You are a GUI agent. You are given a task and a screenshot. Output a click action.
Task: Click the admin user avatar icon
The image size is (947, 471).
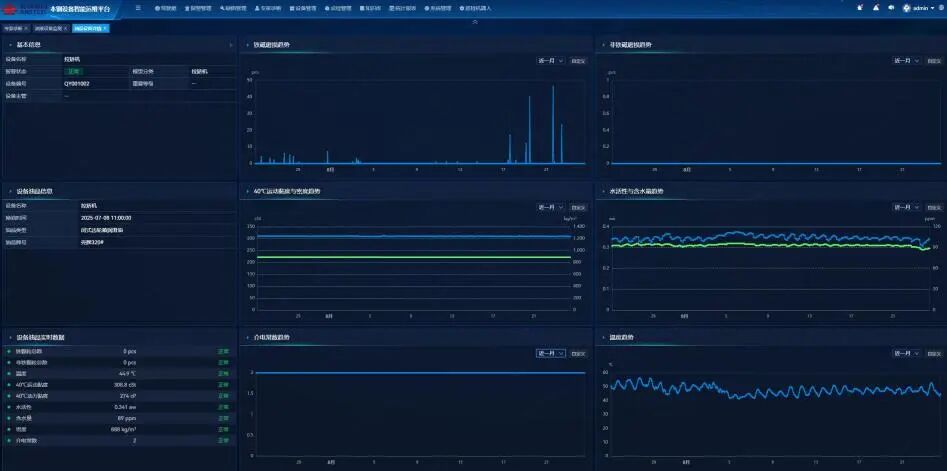pyautogui.click(x=907, y=8)
